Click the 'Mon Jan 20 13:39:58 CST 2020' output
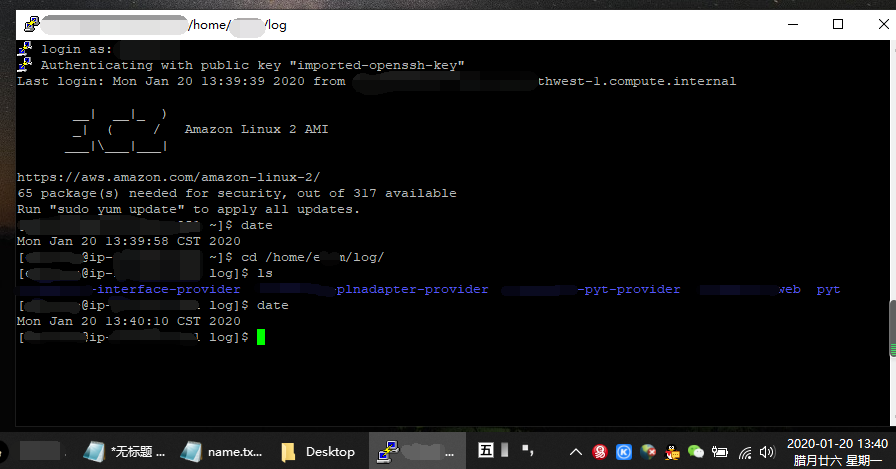This screenshot has width=896, height=469. [129, 241]
